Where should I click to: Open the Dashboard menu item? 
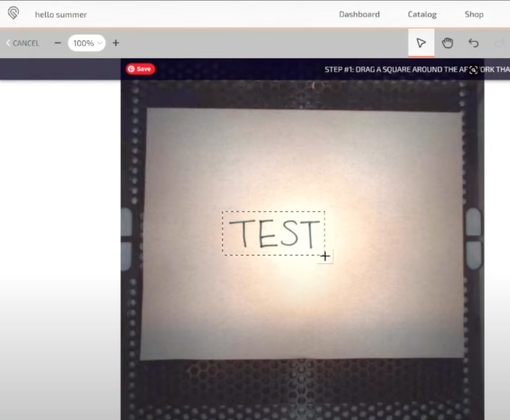pyautogui.click(x=359, y=14)
